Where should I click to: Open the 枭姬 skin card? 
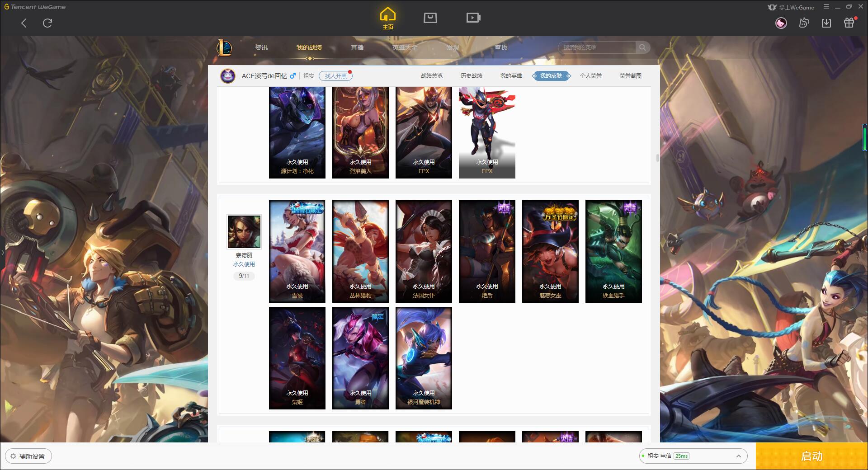297,358
